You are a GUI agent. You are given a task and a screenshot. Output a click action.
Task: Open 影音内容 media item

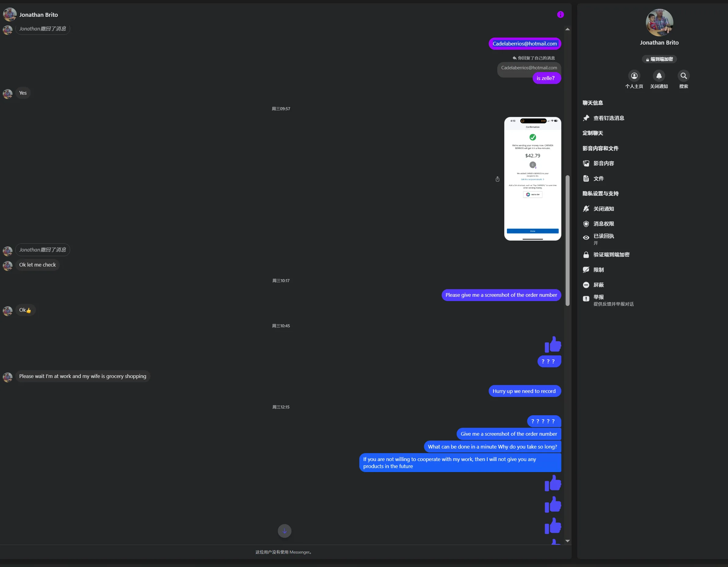(x=603, y=163)
